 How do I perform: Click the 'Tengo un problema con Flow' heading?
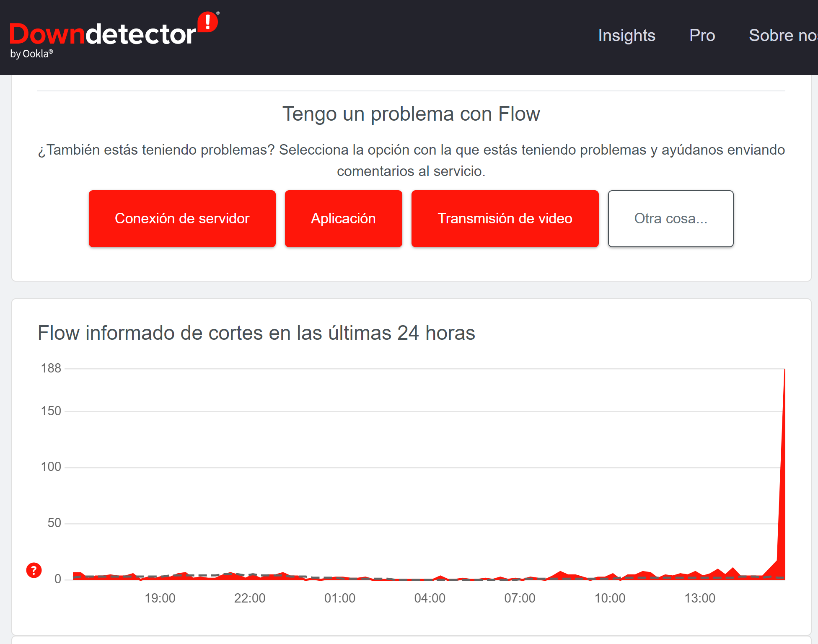click(x=411, y=114)
